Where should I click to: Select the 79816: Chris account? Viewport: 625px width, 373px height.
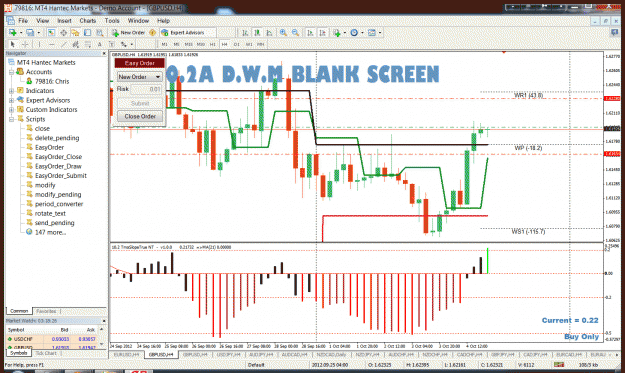pos(52,81)
